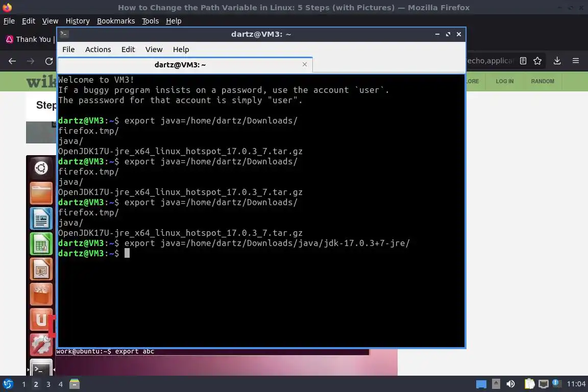Click the update notification tray icon
This screenshot has height=392, width=588.
tap(557, 383)
